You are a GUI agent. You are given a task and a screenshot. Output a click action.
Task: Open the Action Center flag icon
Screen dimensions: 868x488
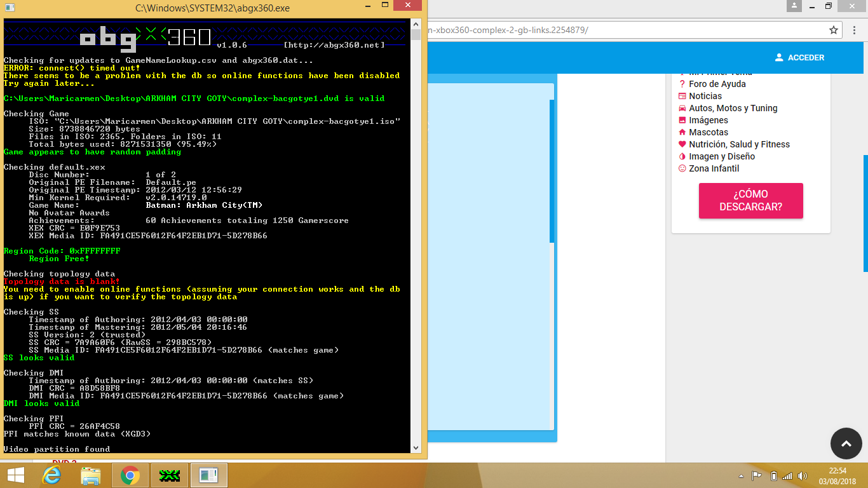coord(757,476)
